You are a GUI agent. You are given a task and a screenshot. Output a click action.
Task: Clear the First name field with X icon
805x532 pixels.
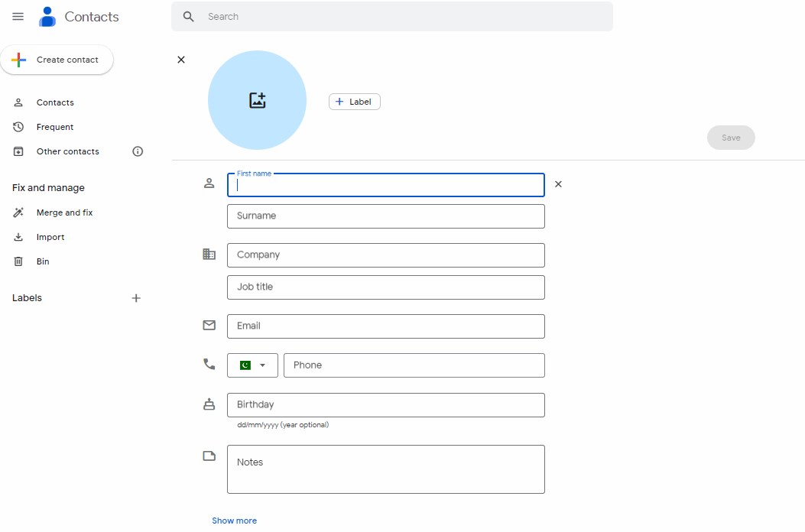(558, 184)
